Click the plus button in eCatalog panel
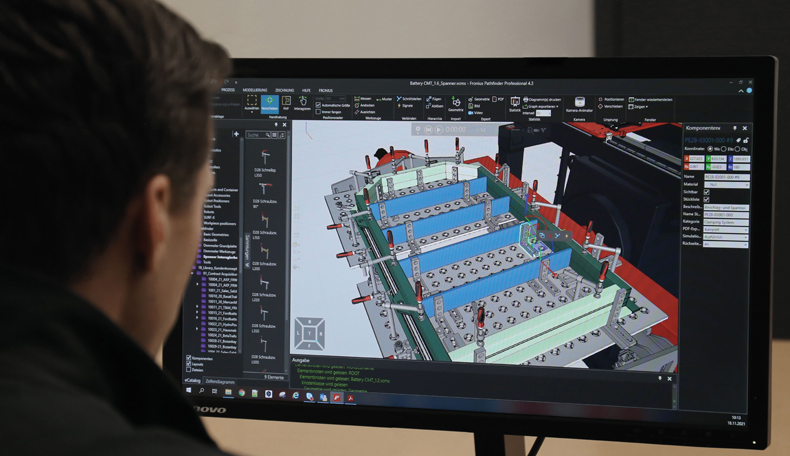The height and width of the screenshot is (456, 790). (x=236, y=134)
